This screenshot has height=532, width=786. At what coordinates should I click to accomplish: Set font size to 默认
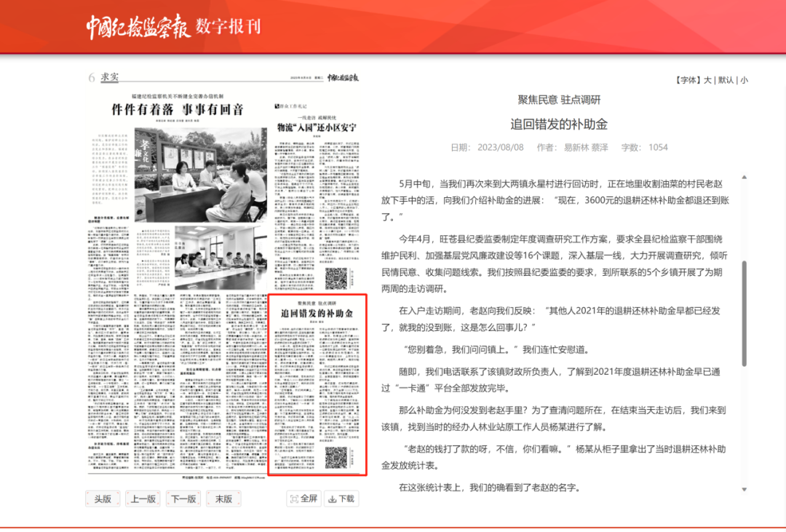click(x=726, y=80)
